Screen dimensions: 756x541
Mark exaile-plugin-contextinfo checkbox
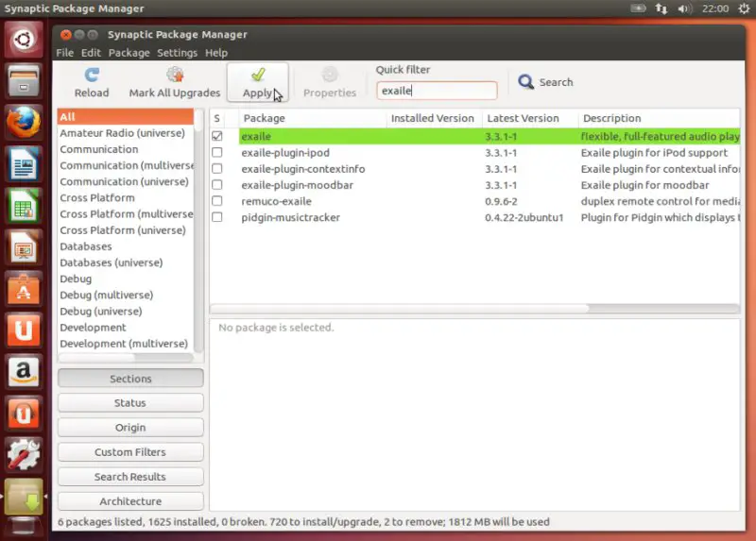(x=217, y=169)
